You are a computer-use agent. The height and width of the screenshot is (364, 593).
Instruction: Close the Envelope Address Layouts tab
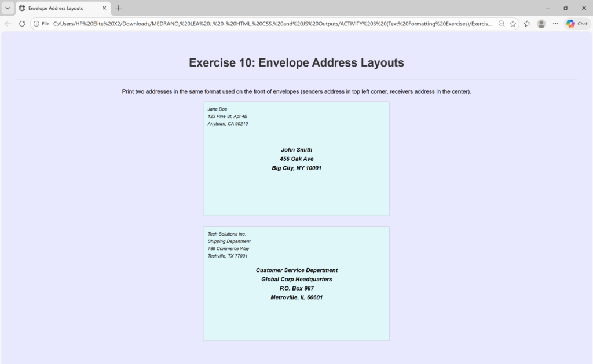103,8
